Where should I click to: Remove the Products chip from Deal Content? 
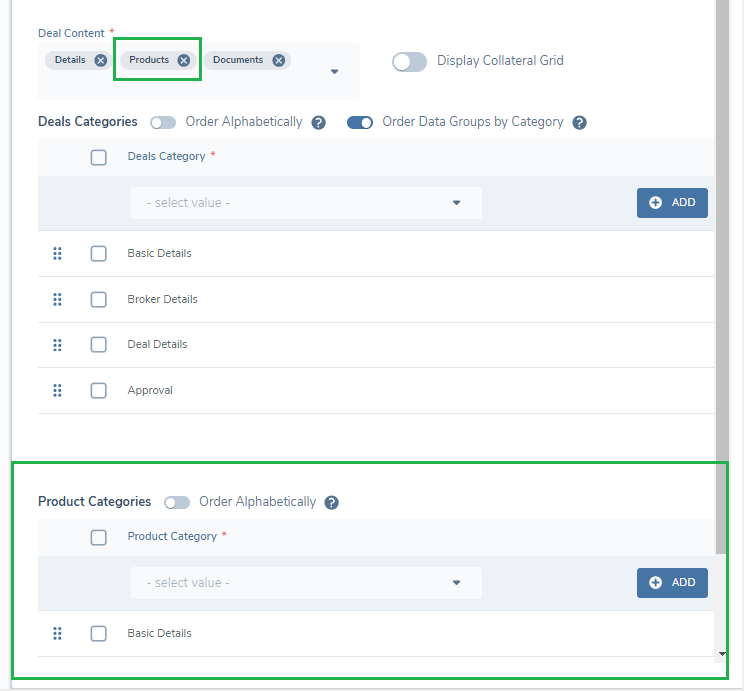184,60
